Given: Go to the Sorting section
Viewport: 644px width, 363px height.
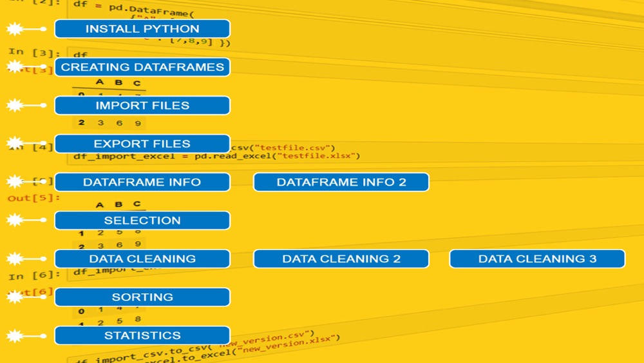Looking at the screenshot, I should 142,297.
